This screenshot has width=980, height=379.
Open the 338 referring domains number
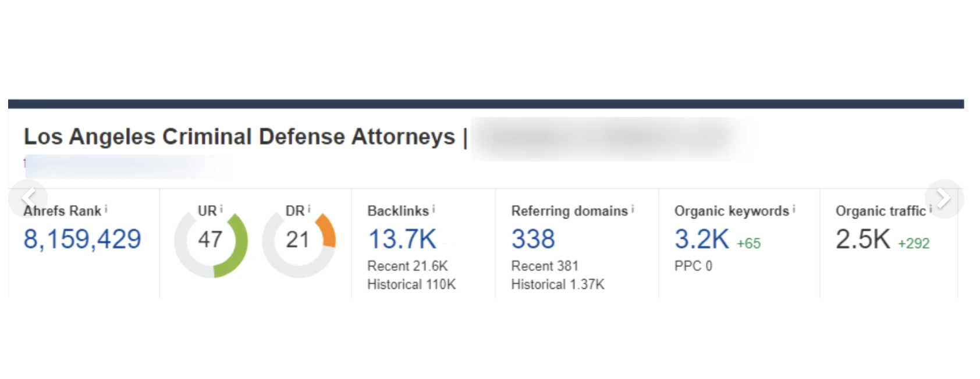[533, 239]
